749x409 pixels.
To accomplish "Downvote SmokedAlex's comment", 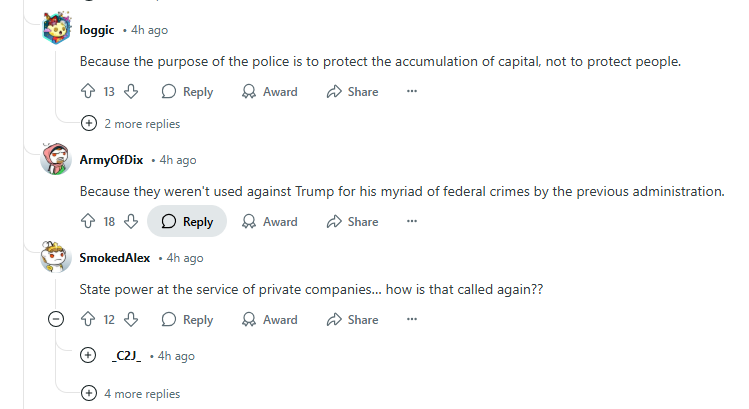I will [132, 320].
